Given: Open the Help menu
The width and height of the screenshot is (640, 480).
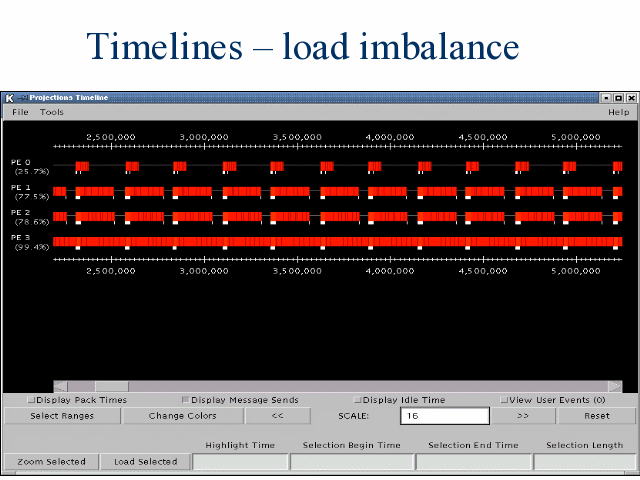Looking at the screenshot, I should click(618, 112).
